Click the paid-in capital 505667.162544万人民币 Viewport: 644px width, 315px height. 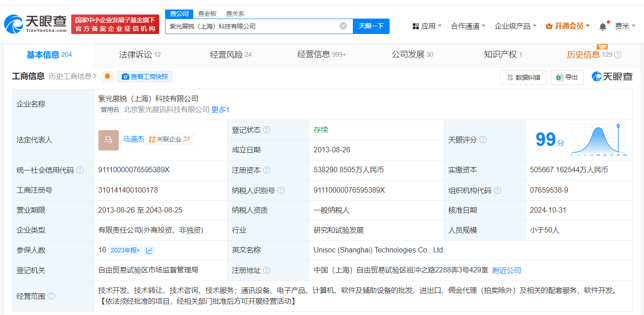pyautogui.click(x=569, y=170)
